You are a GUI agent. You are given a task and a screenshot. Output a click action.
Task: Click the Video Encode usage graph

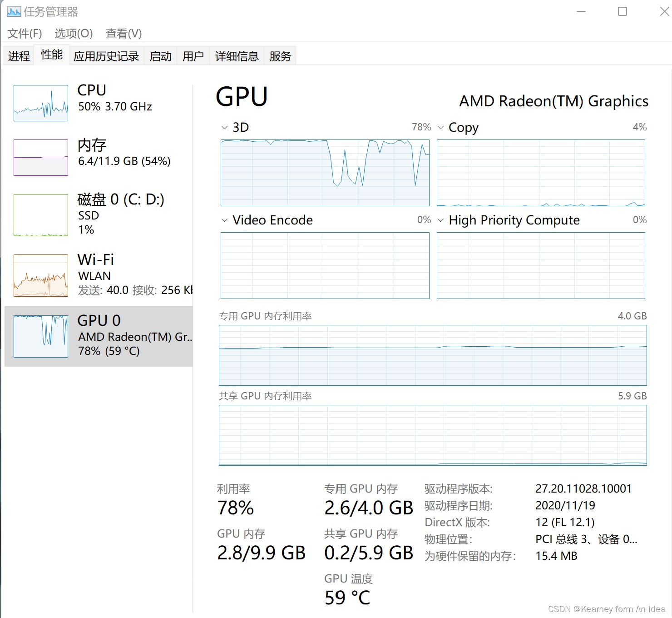point(325,265)
